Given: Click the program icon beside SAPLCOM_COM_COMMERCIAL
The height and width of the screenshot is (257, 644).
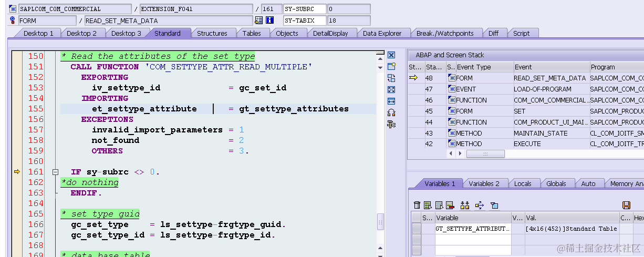Looking at the screenshot, I should point(13,9).
